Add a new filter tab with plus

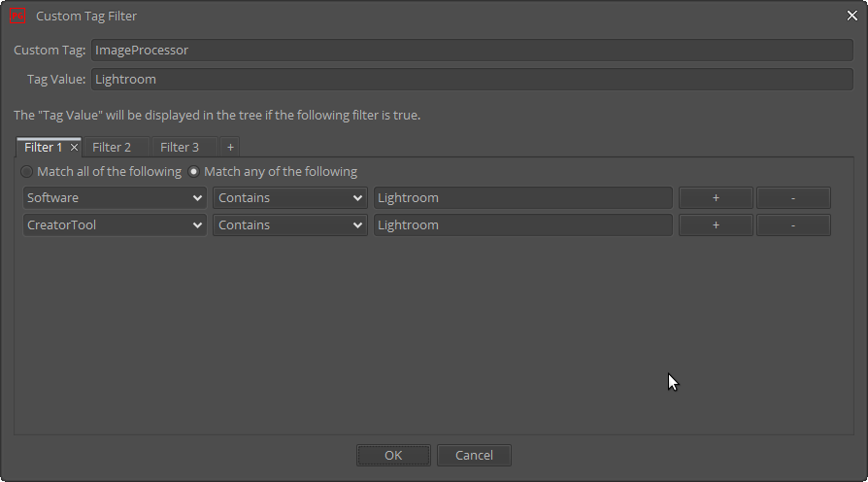[x=230, y=148]
